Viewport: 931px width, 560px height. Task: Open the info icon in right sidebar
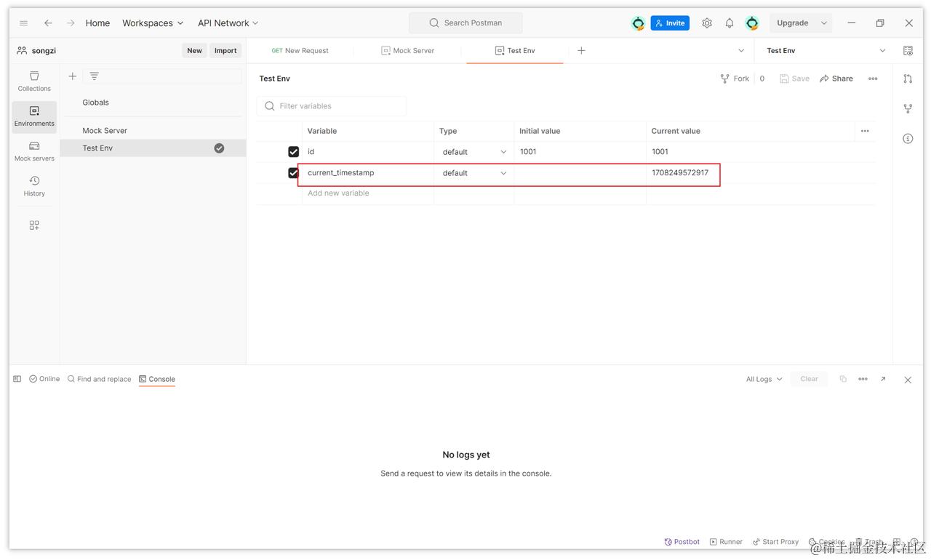coord(908,138)
